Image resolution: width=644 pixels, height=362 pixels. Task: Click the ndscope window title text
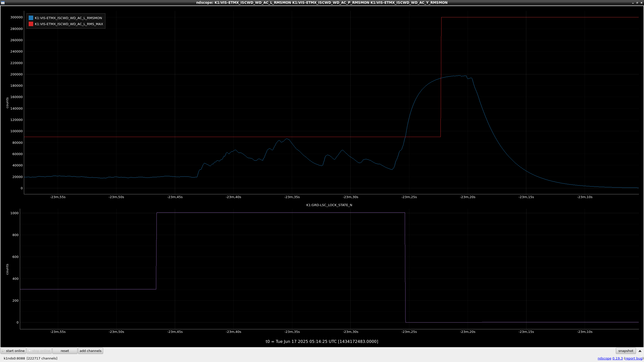(x=322, y=3)
